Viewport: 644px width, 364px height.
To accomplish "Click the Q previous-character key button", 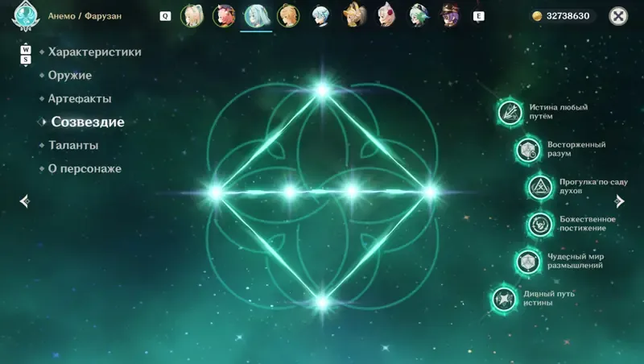I will 165,16.
